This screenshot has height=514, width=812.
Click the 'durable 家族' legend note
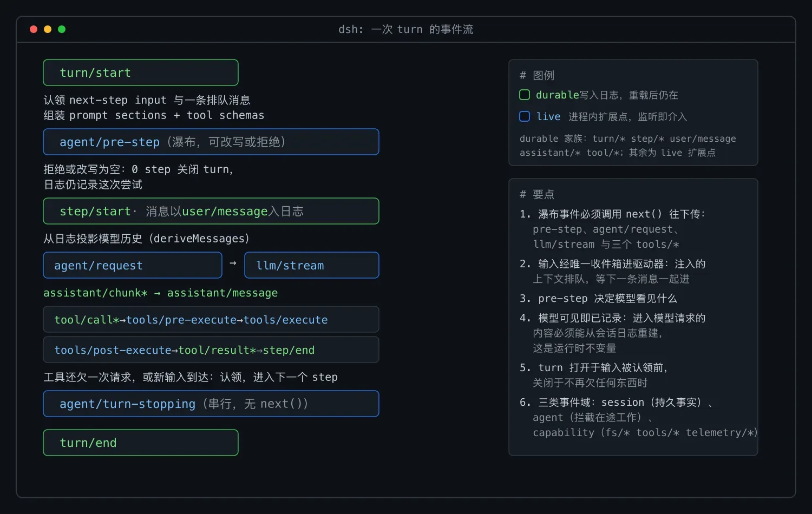[628, 146]
